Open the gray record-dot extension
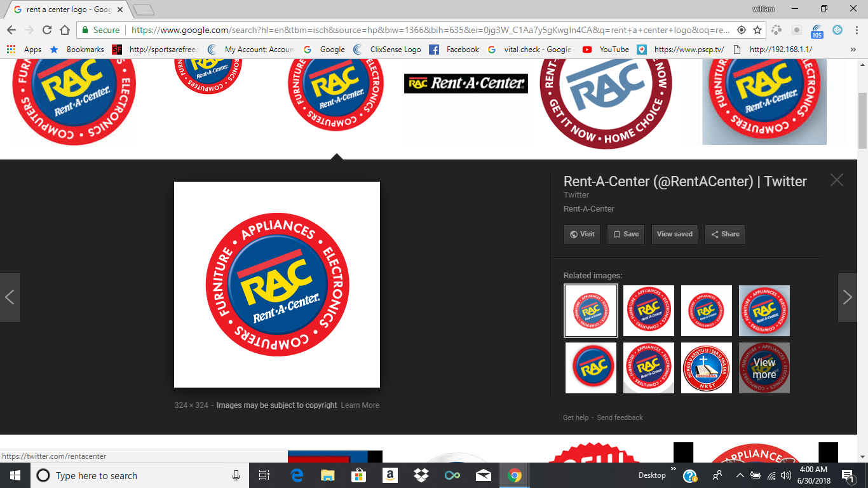This screenshot has width=868, height=488. (797, 30)
